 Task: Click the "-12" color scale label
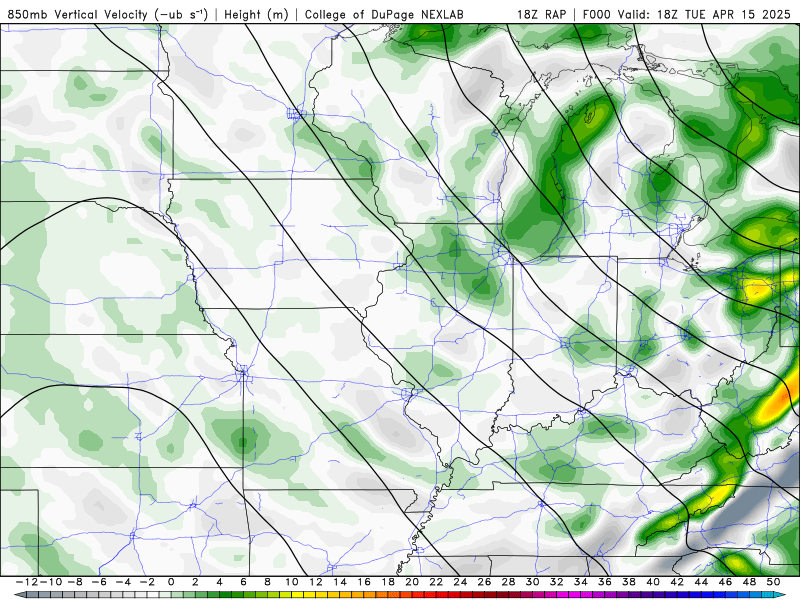tap(26, 582)
